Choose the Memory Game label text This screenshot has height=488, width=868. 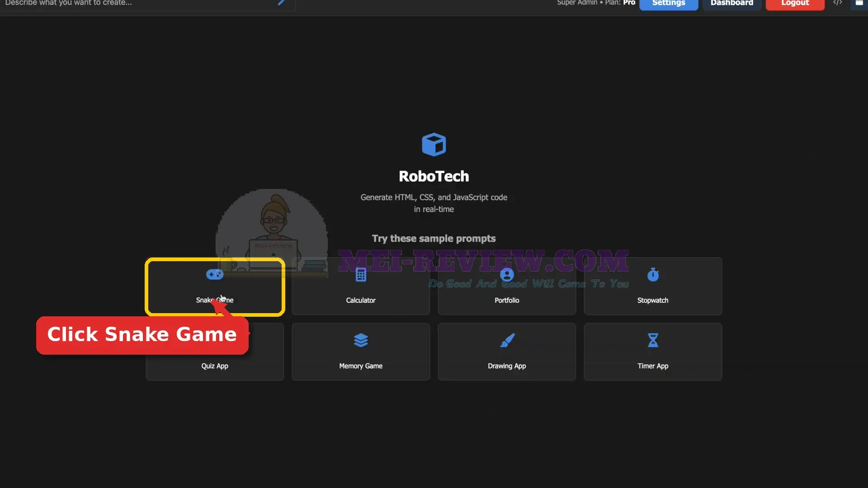(361, 366)
